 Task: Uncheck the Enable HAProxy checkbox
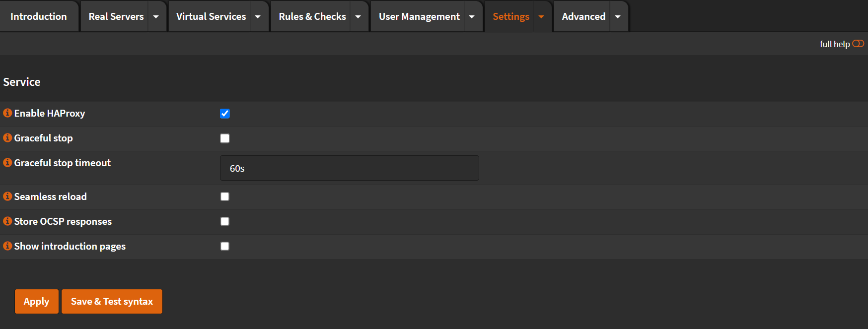(x=225, y=114)
